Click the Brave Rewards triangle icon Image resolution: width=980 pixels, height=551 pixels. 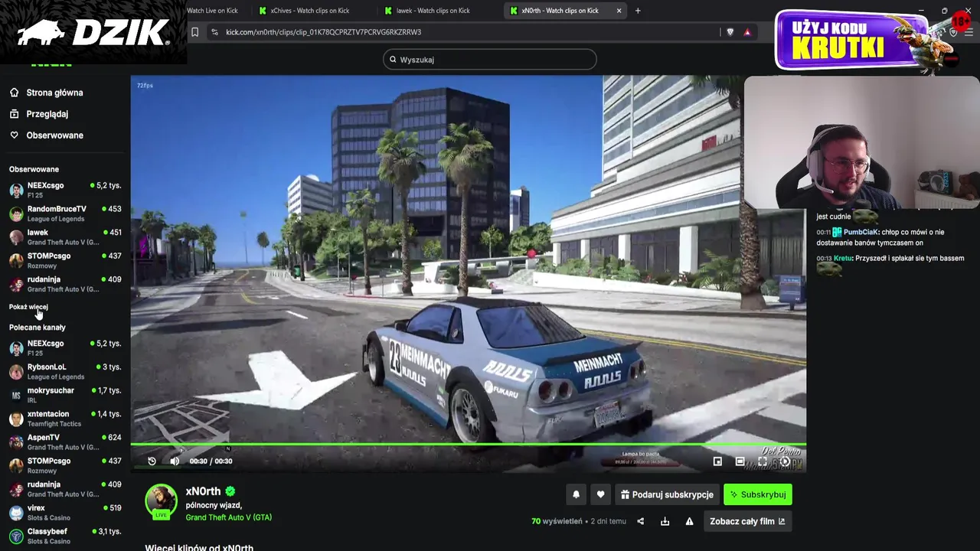point(747,32)
